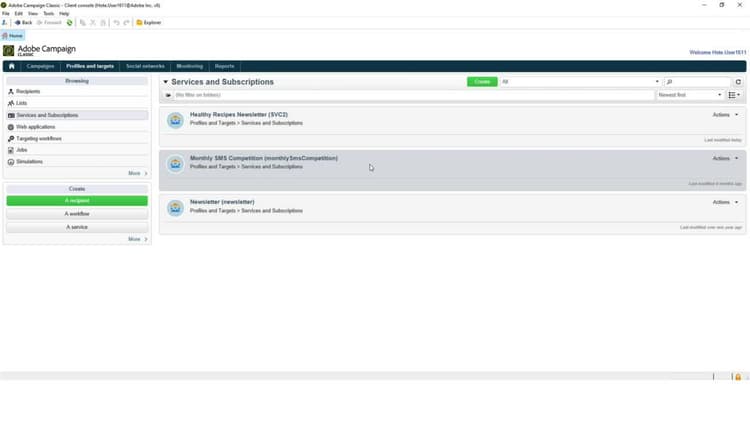Click the A recipient button

77,200
